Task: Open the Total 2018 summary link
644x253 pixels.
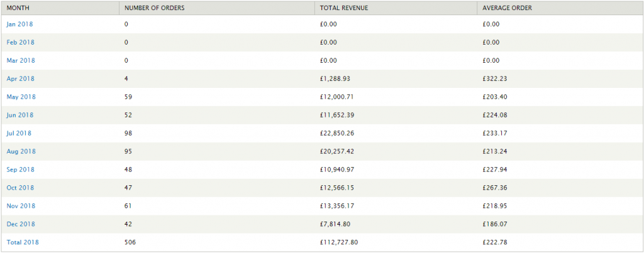Action: (23, 242)
